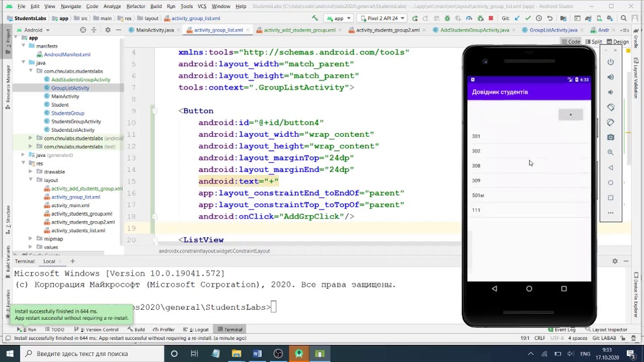This screenshot has width=644, height=362.
Task: Expand the mipmap folder
Action: [30, 239]
